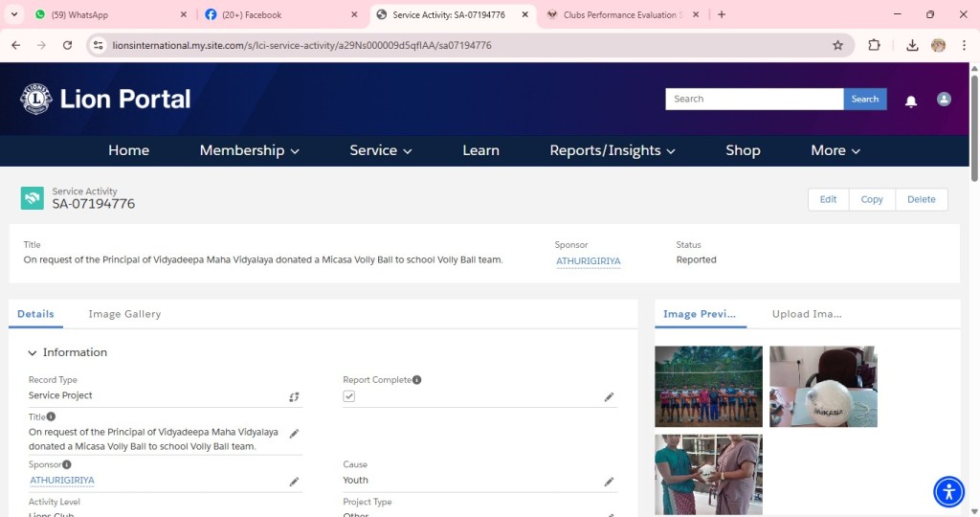Viewport: 980px width, 517px height.
Task: Open ATHURIGIRIYA sponsor link in header
Action: 589,260
